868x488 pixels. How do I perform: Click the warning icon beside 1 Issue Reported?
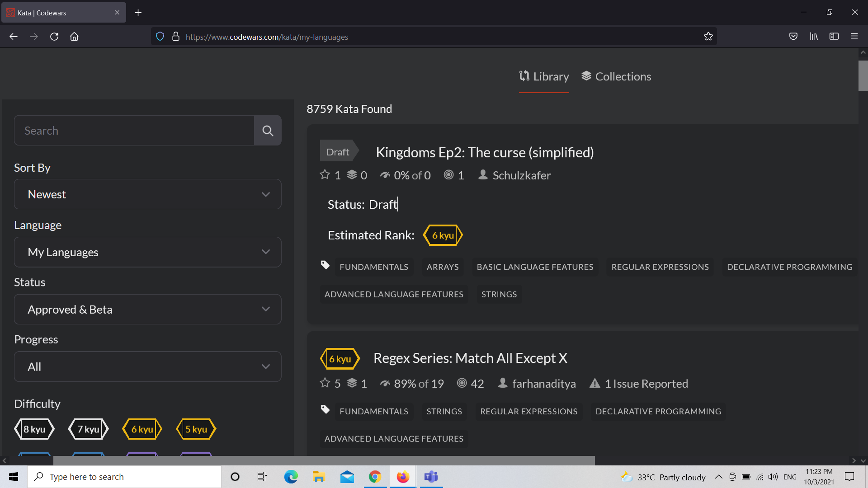594,383
